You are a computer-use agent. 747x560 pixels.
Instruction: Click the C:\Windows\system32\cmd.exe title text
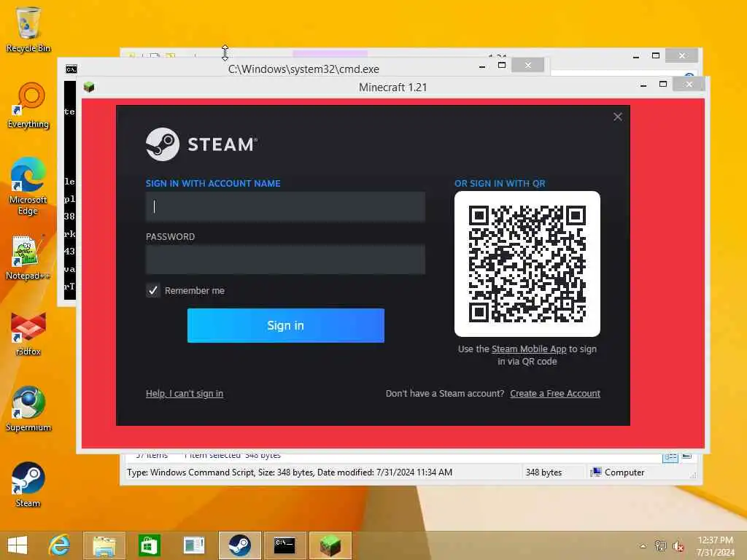(x=303, y=69)
